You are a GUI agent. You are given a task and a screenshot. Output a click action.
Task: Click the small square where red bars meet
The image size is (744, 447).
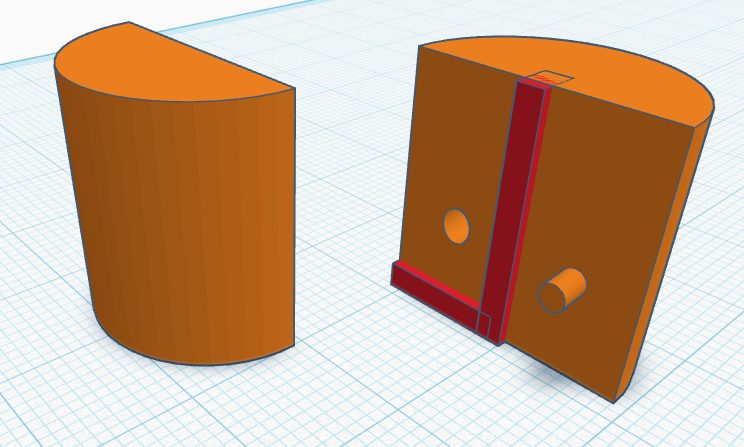click(x=483, y=324)
